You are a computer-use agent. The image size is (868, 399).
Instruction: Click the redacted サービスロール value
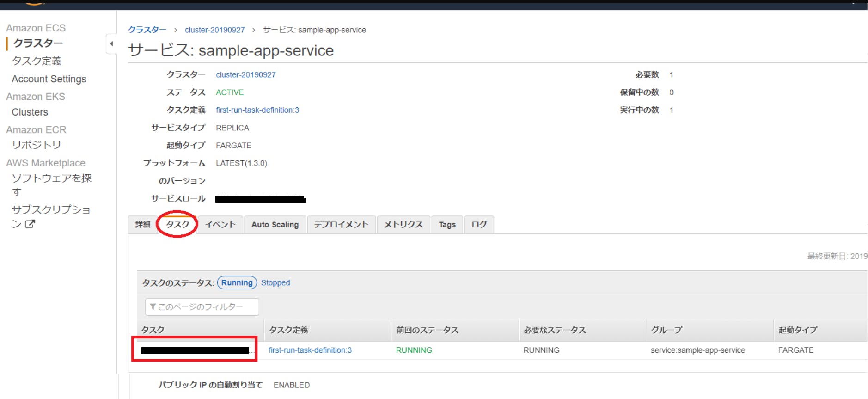click(261, 199)
